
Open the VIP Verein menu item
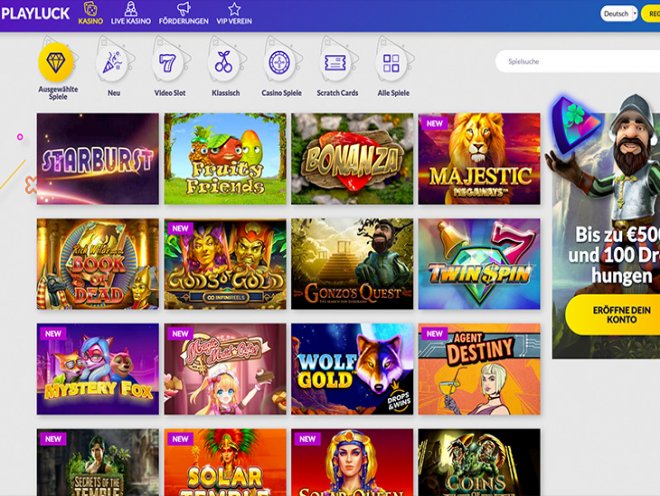click(235, 14)
